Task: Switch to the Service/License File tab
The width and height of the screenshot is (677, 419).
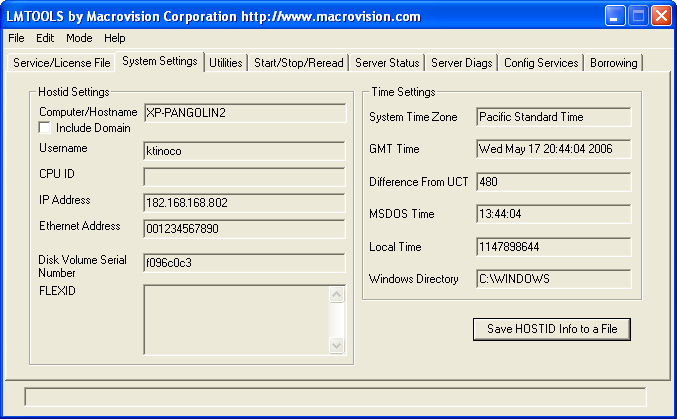Action: click(x=62, y=63)
